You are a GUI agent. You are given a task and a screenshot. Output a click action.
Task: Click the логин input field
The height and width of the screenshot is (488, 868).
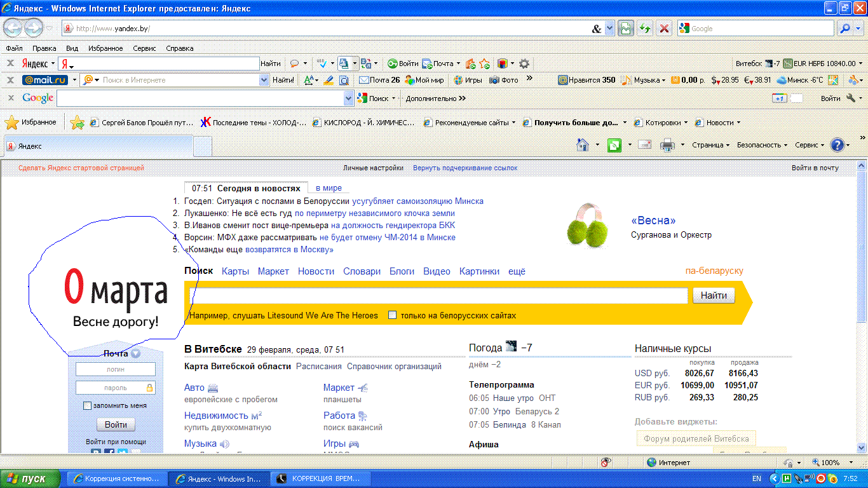coord(116,369)
